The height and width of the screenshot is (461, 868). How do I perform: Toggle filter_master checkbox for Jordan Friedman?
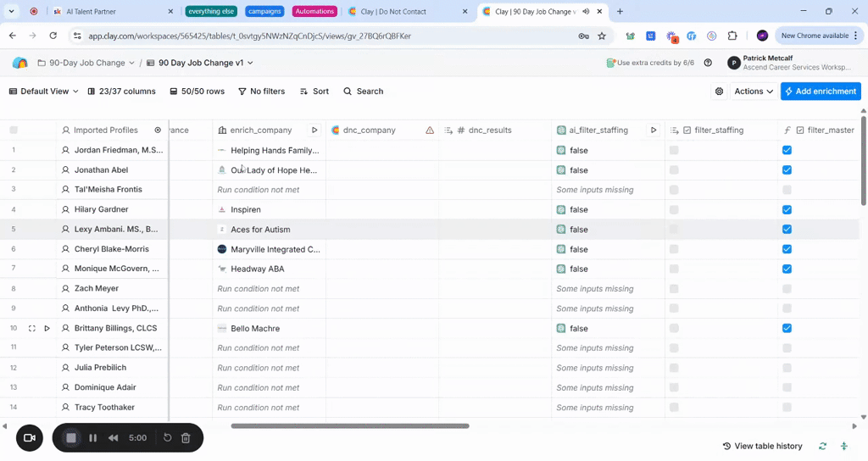tap(787, 150)
